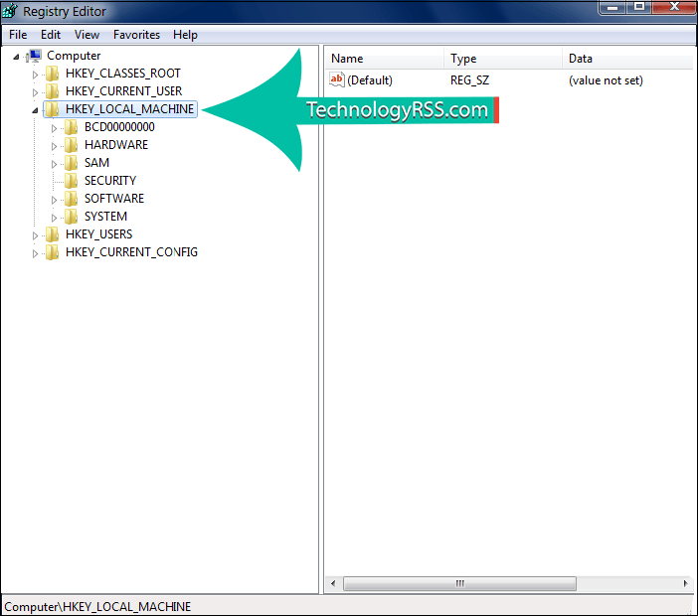Screen dimensions: 698x616
Task: Click the Registry Editor title bar icon
Action: (x=11, y=11)
